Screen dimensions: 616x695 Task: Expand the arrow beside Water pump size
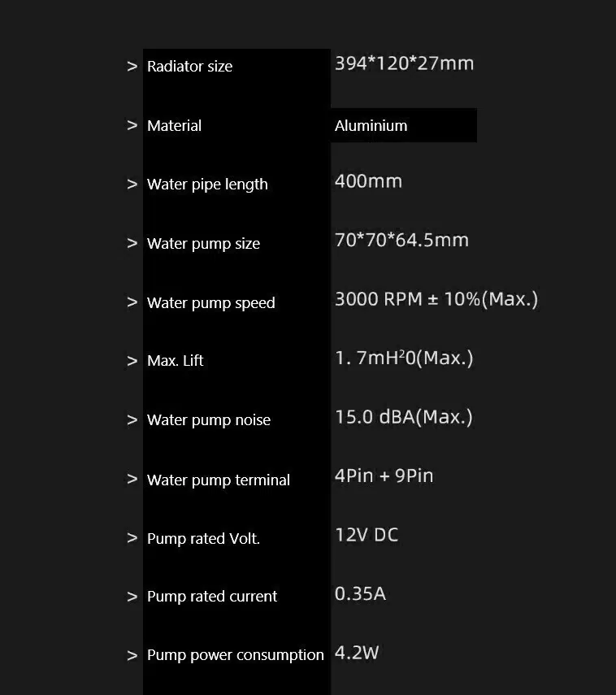coord(132,243)
